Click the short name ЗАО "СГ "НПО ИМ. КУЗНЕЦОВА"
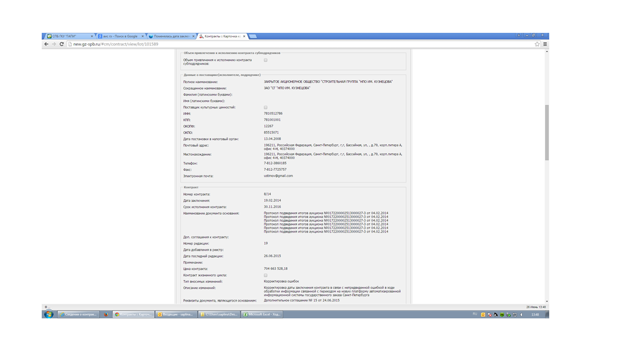Image resolution: width=621 pixels, height=364 pixels. click(287, 88)
